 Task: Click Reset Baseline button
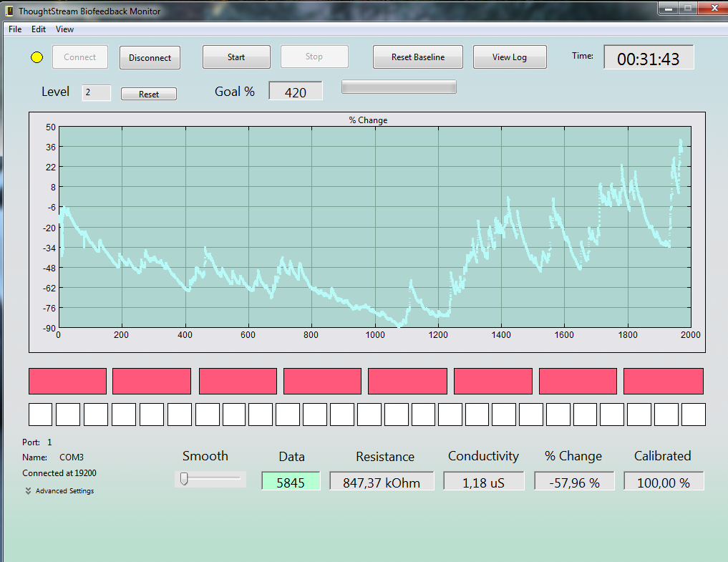418,57
